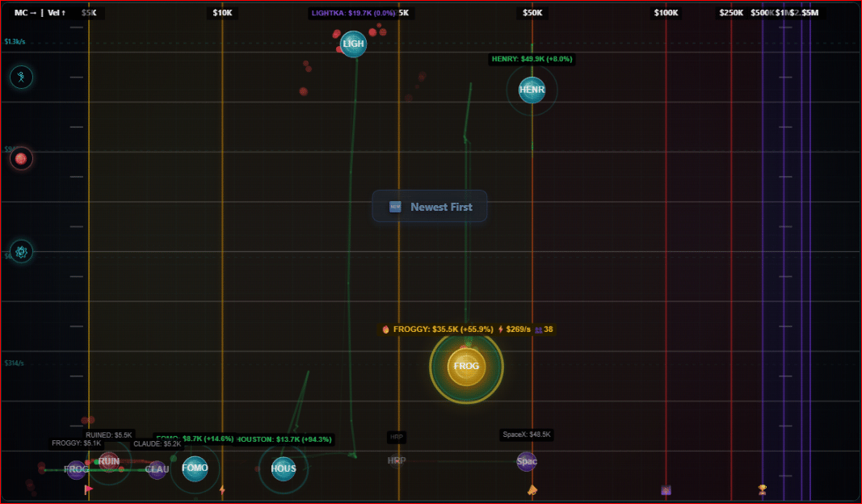Select the teal FOMO token bubble
This screenshot has width=862, height=504.
[x=195, y=468]
